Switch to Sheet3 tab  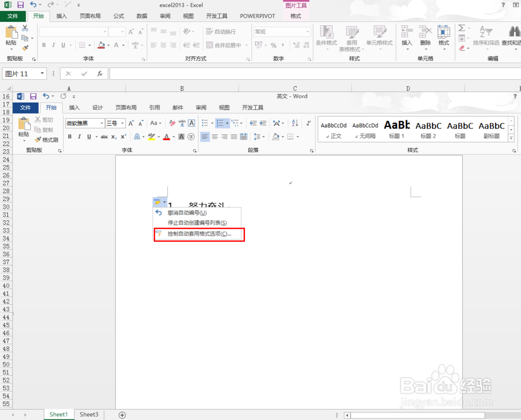(89, 414)
